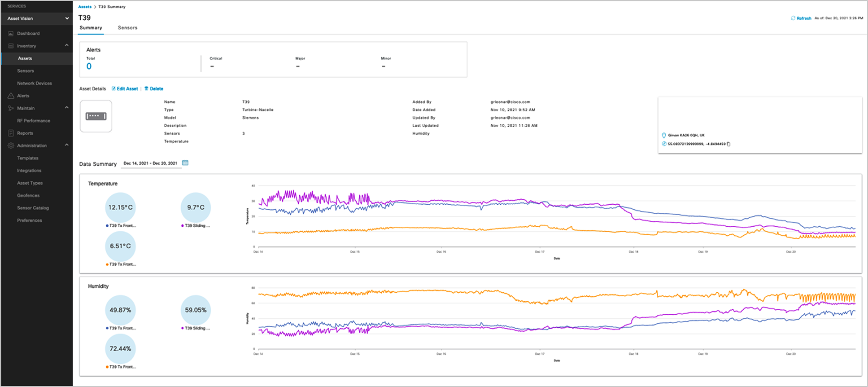868x387 pixels.
Task: Click the Administration gear icon
Action: pos(11,145)
